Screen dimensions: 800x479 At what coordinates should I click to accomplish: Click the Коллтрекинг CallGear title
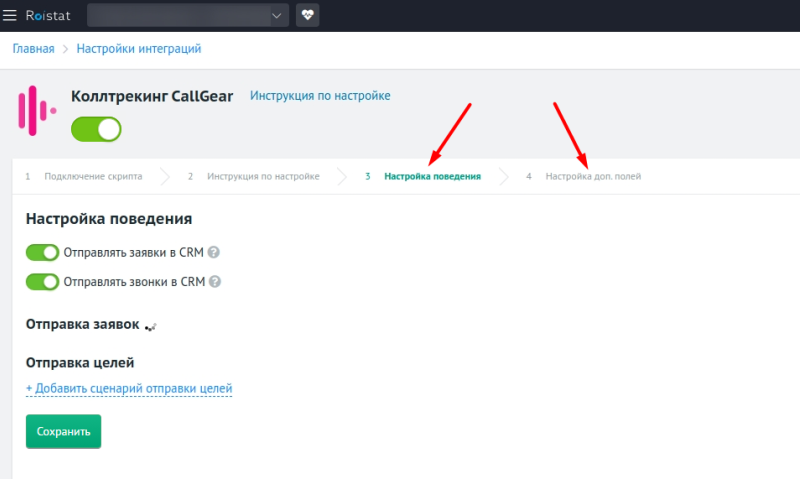(152, 96)
